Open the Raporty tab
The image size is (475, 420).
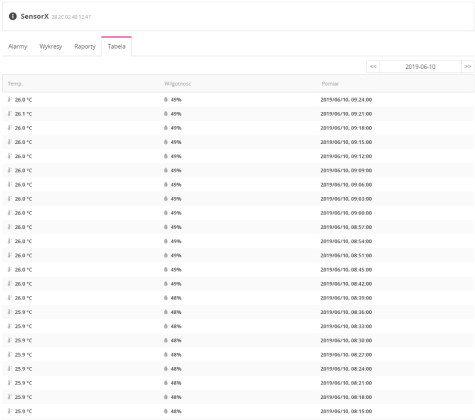tap(85, 46)
